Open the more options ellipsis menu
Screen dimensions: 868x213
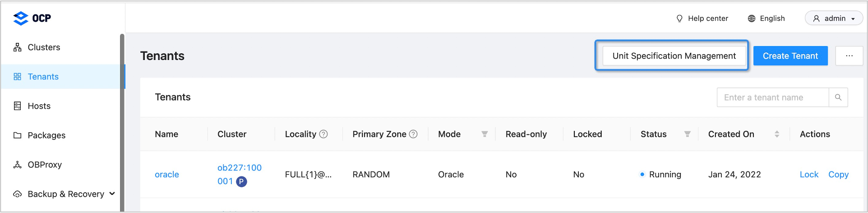[849, 56]
